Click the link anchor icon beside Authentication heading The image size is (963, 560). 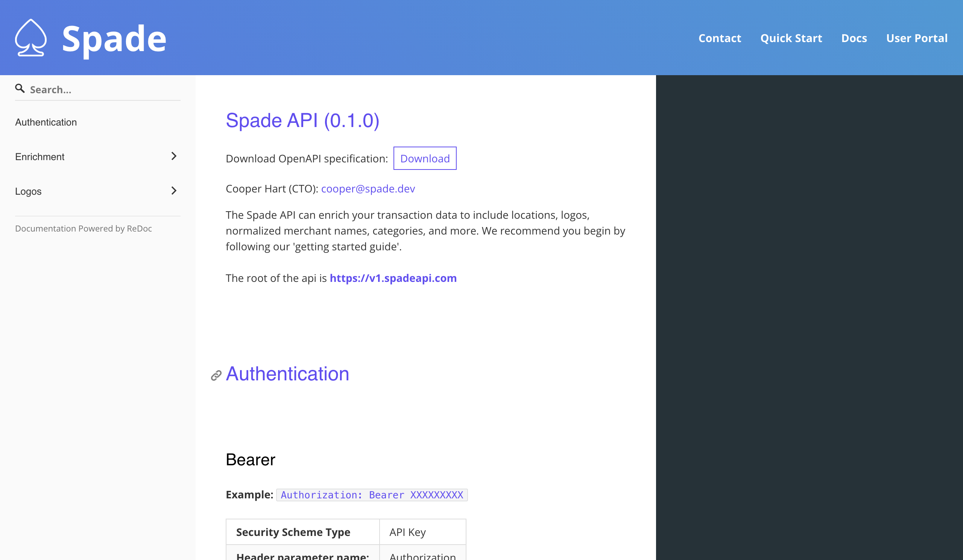click(x=216, y=375)
